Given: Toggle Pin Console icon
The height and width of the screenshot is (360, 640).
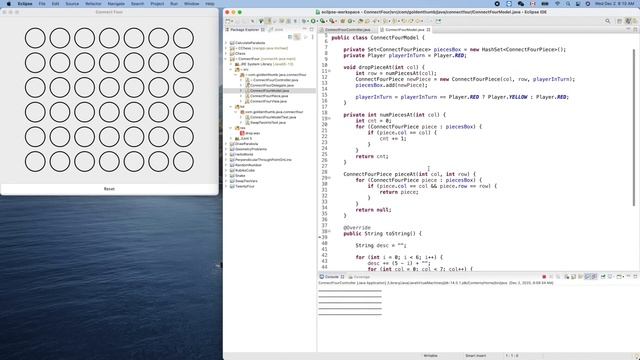Looking at the screenshot, I should pyautogui.click(x=602, y=277).
